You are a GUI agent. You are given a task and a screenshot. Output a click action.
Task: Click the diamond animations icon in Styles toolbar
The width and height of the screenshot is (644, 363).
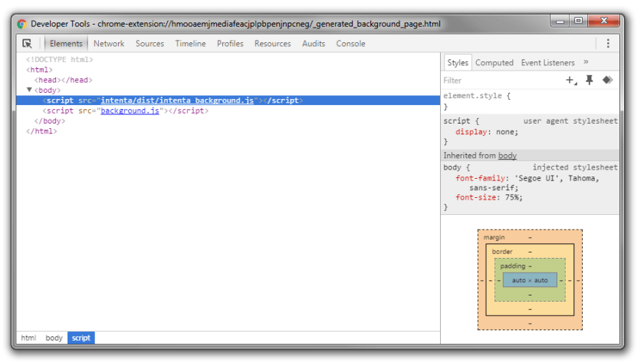607,80
